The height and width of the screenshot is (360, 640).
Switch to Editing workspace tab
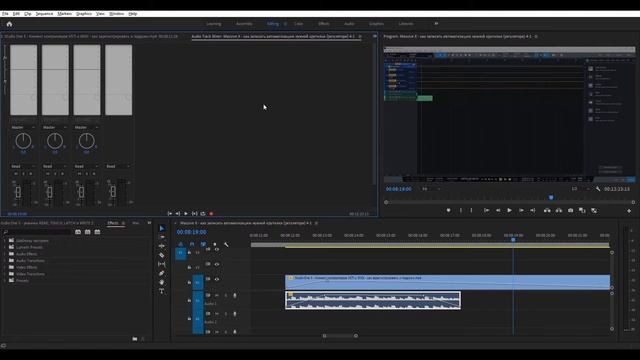(273, 24)
